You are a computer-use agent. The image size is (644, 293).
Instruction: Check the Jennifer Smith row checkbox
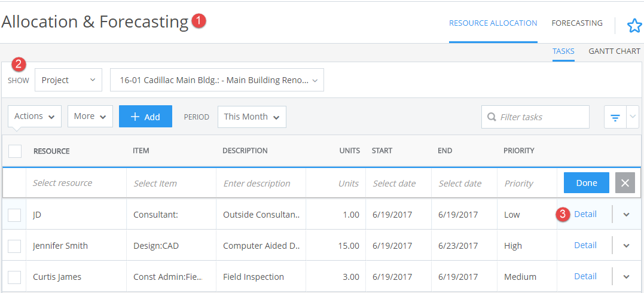point(14,246)
